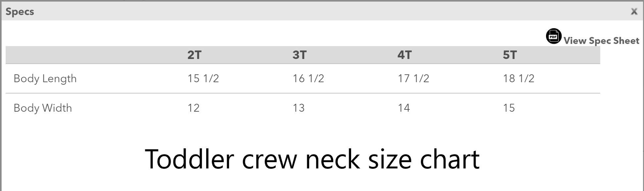This screenshot has width=644, height=191.
Task: Click the Body Length row label
Action: [x=45, y=79]
